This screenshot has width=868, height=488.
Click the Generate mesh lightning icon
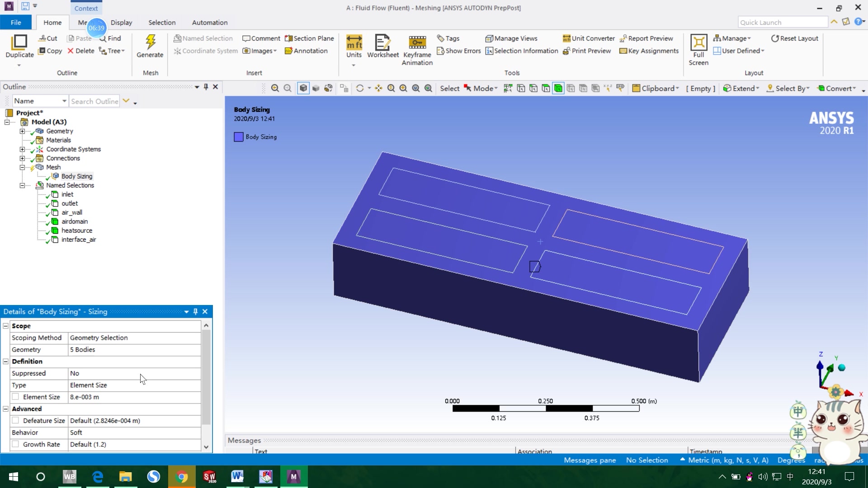click(150, 42)
